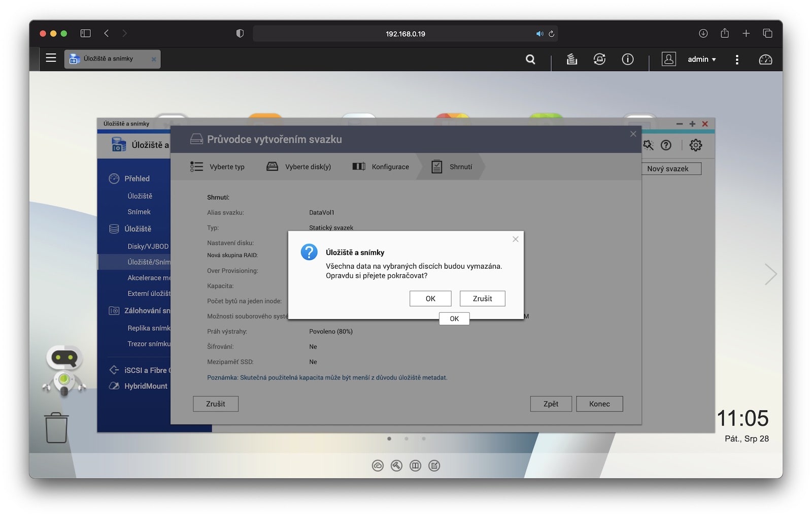The height and width of the screenshot is (517, 812).
Task: Open the desktop trash bin
Action: tap(56, 428)
